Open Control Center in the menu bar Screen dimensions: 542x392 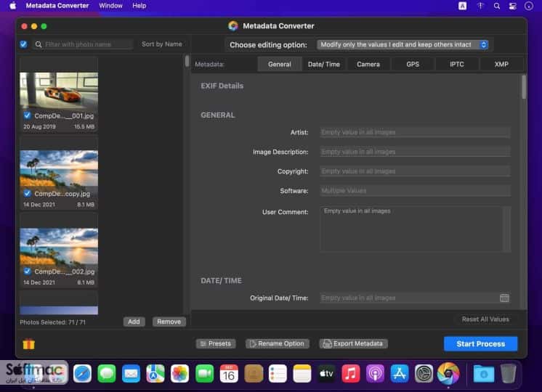pyautogui.click(x=513, y=6)
